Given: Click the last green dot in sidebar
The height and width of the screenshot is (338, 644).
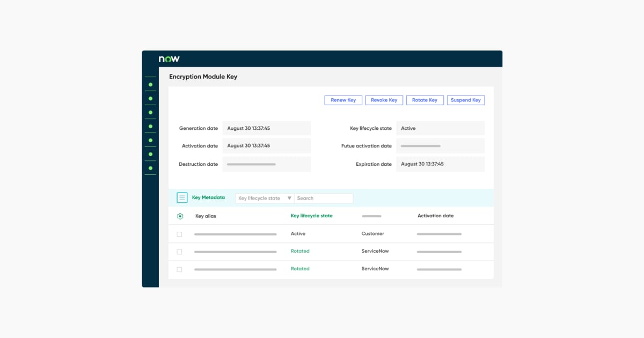Looking at the screenshot, I should click(x=150, y=168).
